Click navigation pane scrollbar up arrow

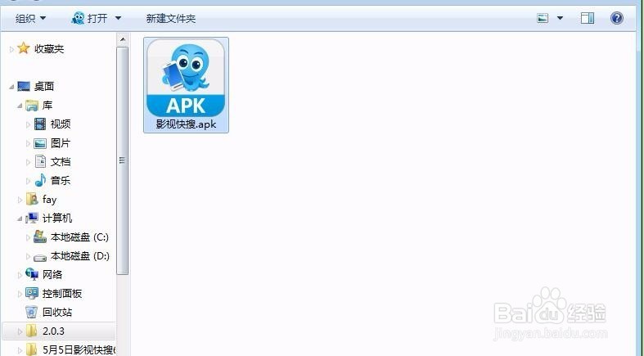[123, 39]
